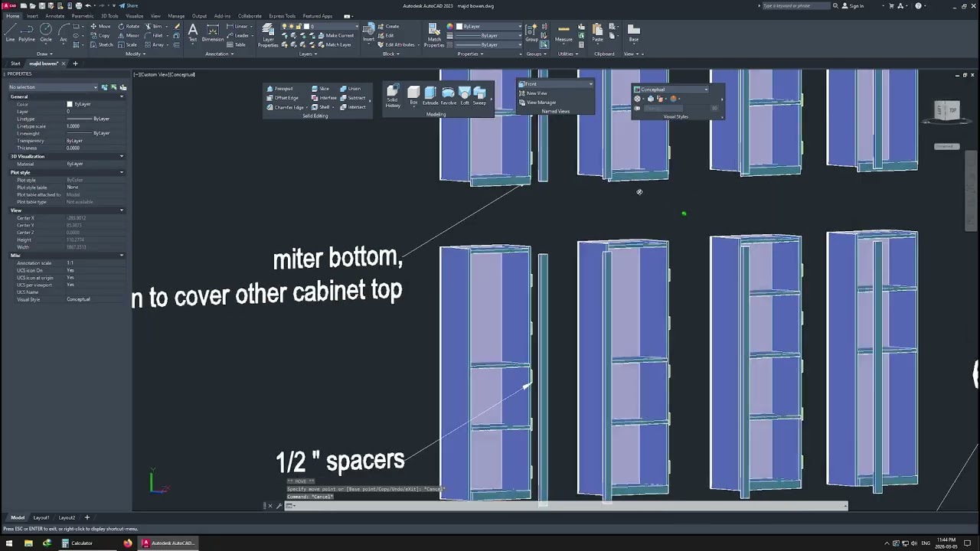Image resolution: width=980 pixels, height=551 pixels.
Task: Select the Box modeling tool
Action: [x=413, y=96]
